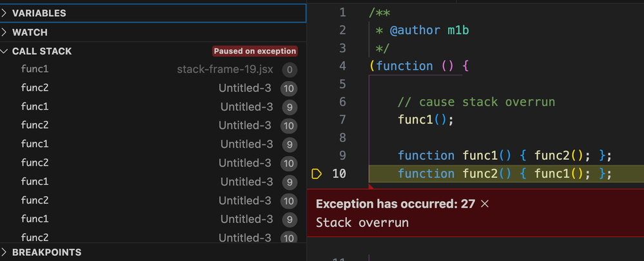Close the exception popup with X
Image resolution: width=644 pixels, height=261 pixels.
[x=485, y=204]
